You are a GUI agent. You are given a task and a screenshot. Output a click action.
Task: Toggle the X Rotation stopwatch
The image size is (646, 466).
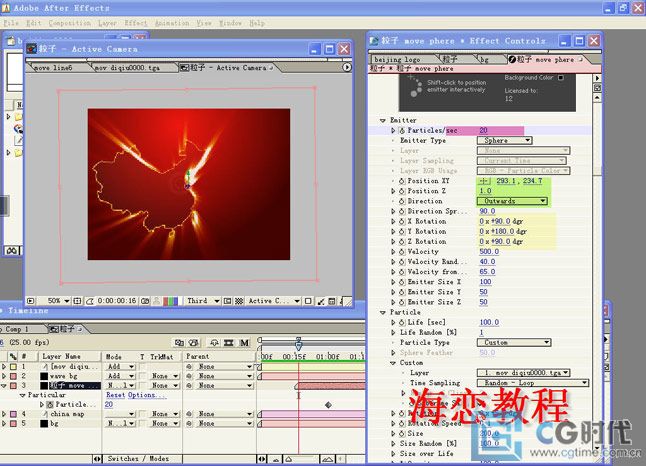[x=402, y=221]
